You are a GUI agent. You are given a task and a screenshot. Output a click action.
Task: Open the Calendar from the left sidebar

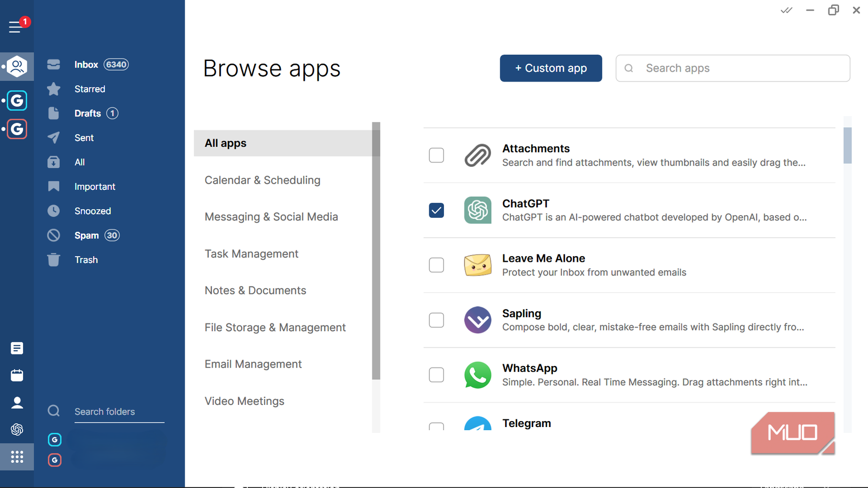[x=17, y=375]
